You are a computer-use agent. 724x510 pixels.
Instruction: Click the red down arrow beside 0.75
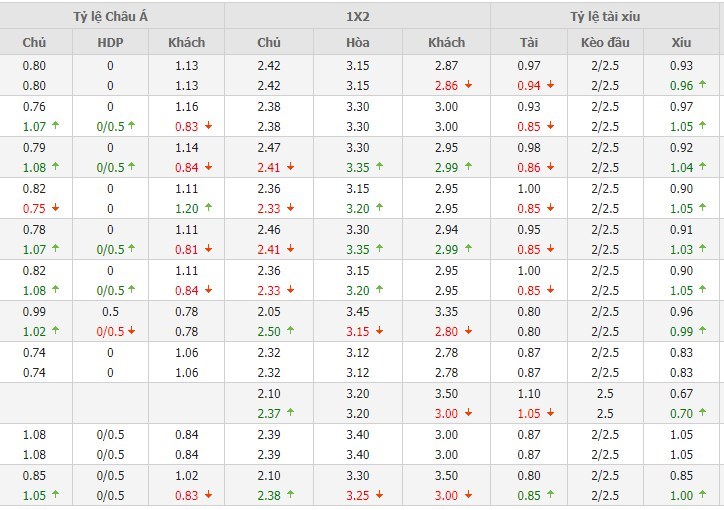point(55,208)
